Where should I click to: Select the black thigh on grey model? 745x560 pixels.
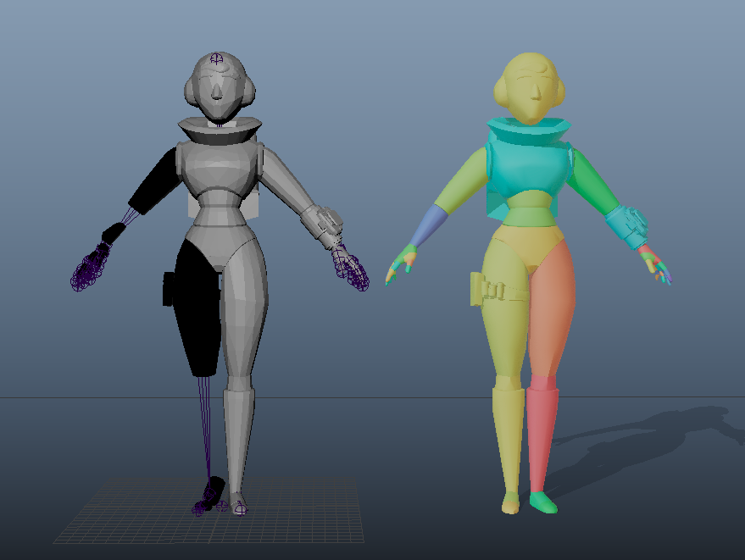click(198, 308)
